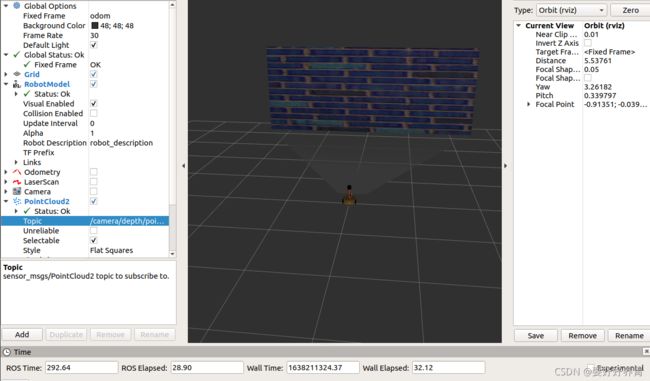Toggle the RobotModel display checkbox
This screenshot has width=650, height=381.
point(94,84)
